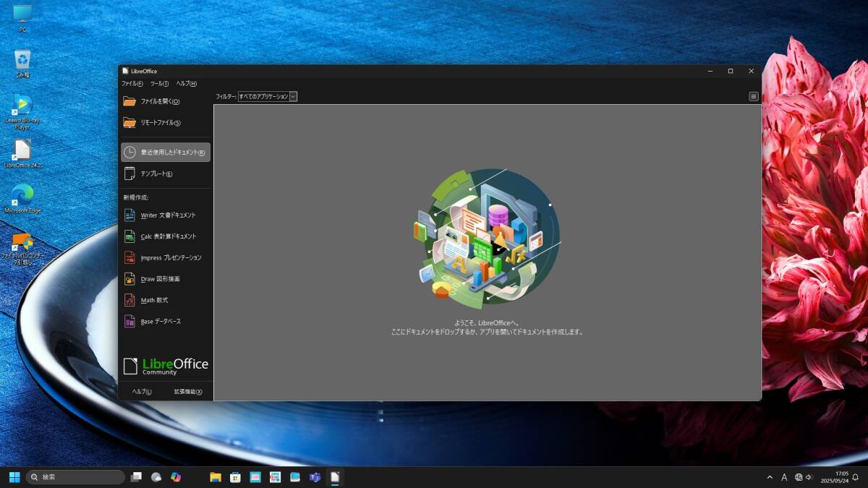Open File Explorer from the taskbar

click(215, 477)
